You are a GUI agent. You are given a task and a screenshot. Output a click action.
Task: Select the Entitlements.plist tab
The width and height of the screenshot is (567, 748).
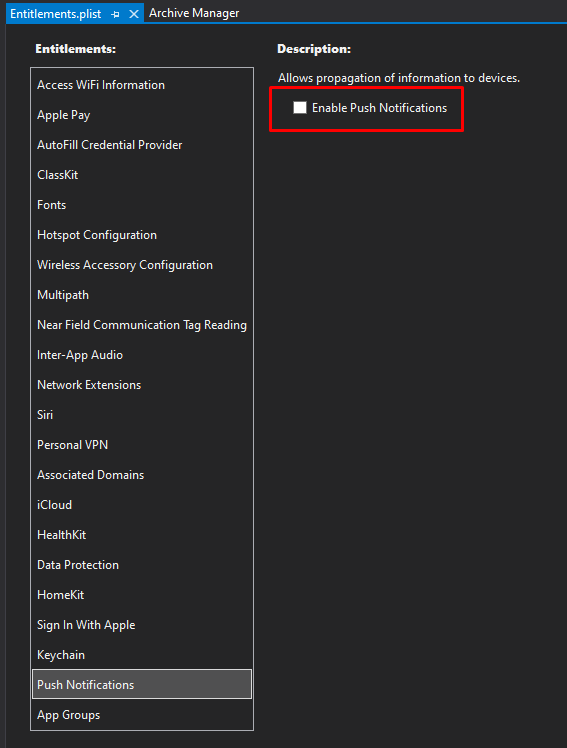pos(55,14)
